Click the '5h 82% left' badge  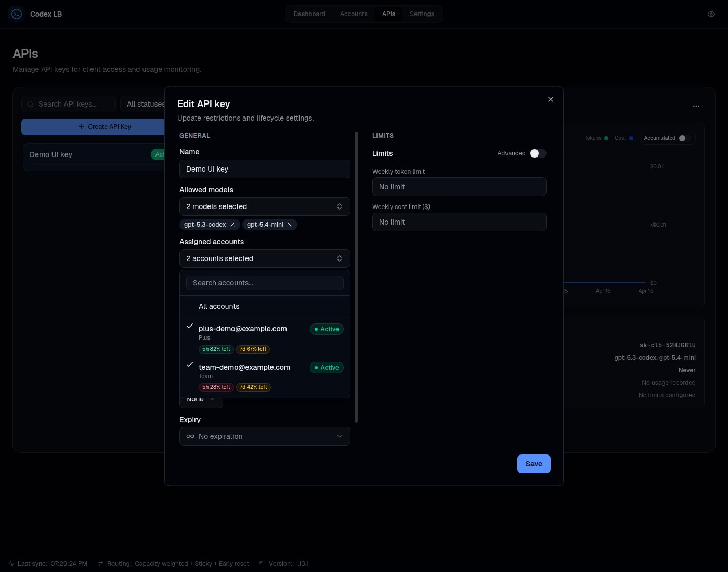coord(216,349)
